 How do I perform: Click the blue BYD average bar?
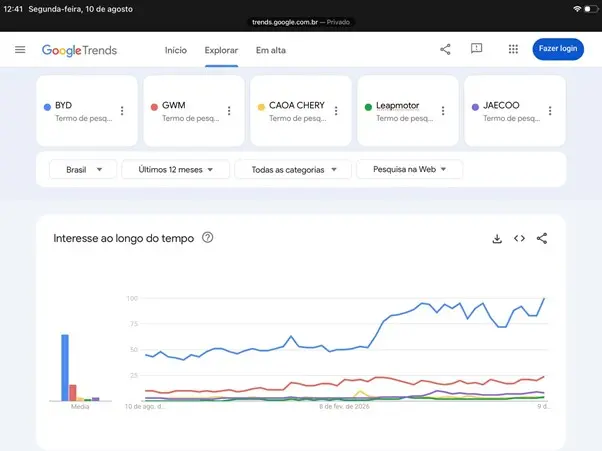[x=65, y=368]
